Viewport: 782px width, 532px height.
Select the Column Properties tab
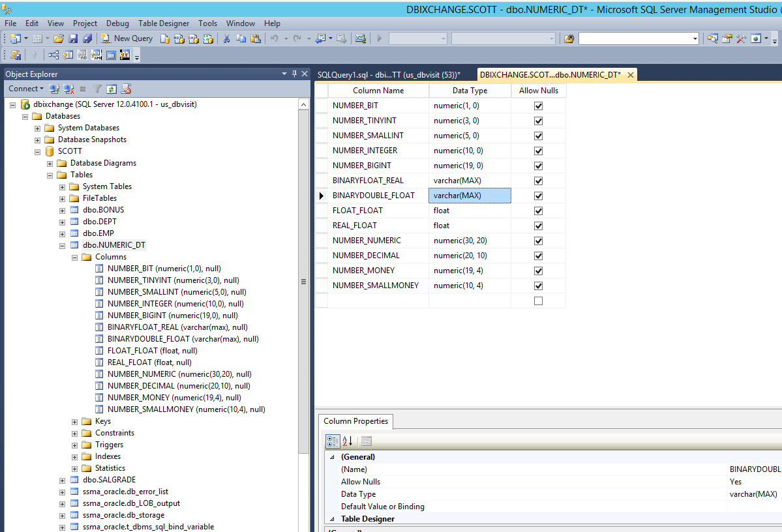355,421
